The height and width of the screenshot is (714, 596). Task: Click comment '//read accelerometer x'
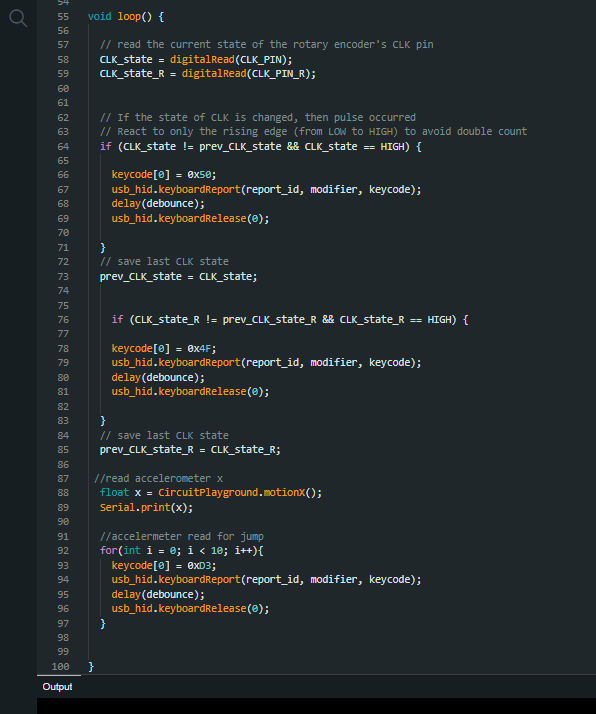click(158, 479)
